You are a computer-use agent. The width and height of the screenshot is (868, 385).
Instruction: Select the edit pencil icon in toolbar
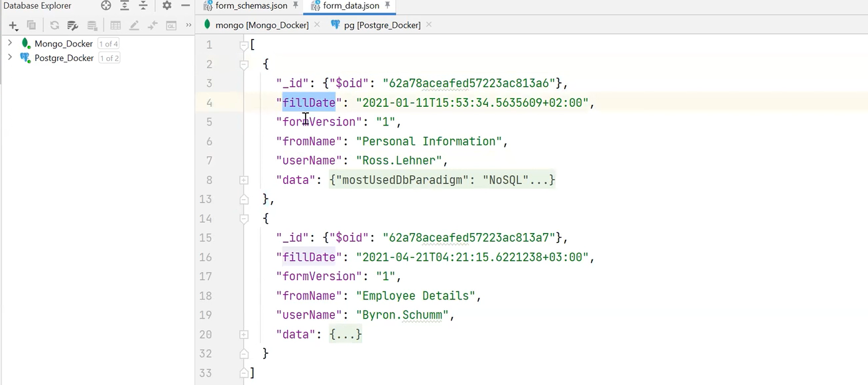pos(134,25)
